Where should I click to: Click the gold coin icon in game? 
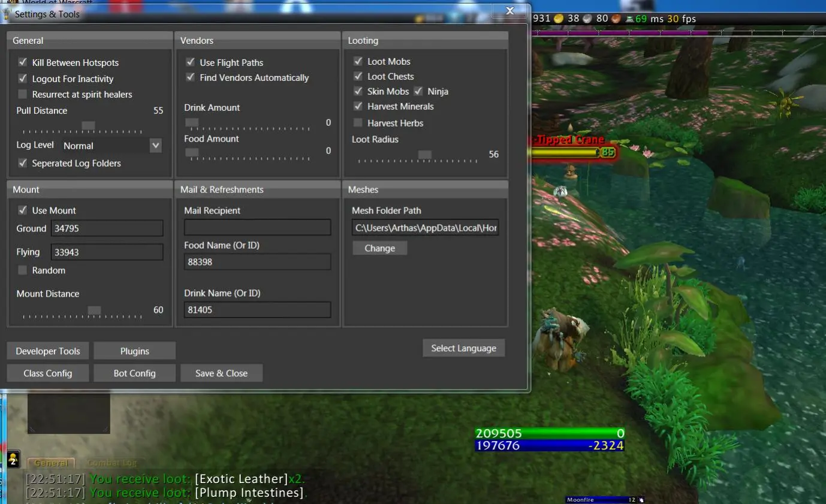click(559, 19)
